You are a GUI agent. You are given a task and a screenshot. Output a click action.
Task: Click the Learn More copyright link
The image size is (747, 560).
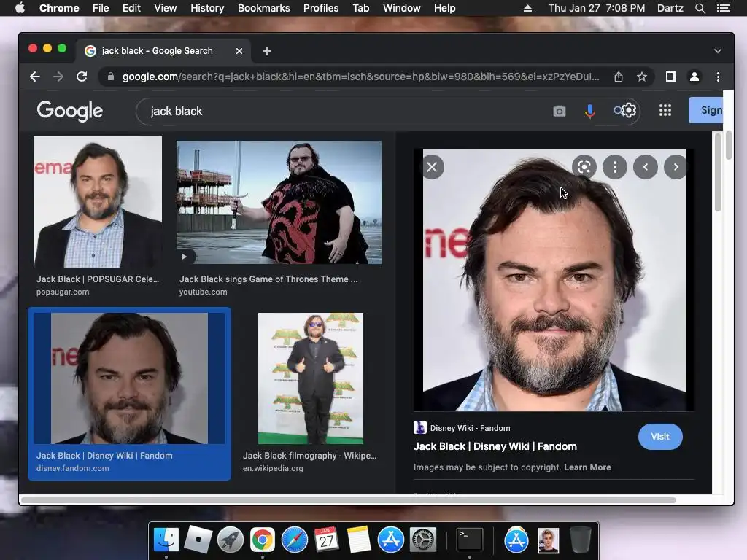tap(587, 467)
